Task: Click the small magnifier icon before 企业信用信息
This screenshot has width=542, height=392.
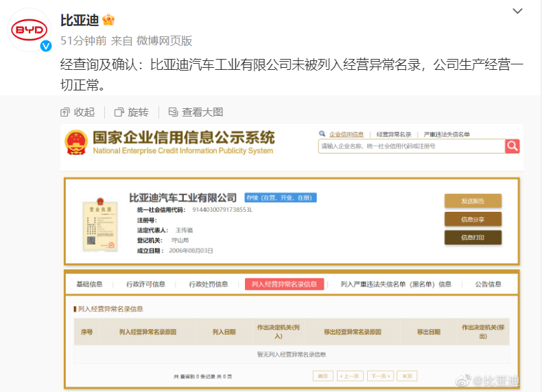Action: 322,134
